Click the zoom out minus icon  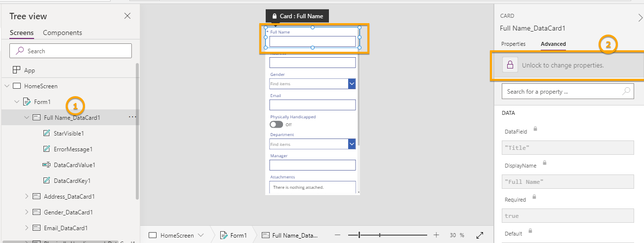click(x=338, y=235)
